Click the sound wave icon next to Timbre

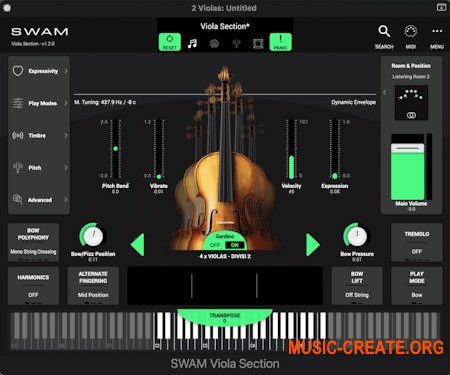[18, 135]
